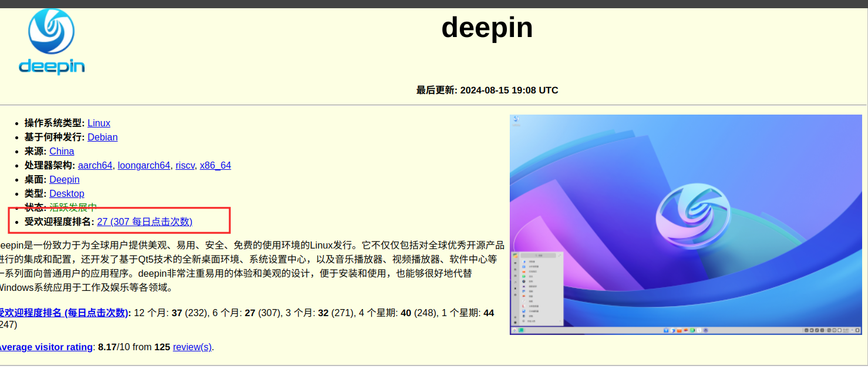The image size is (868, 379).
Task: Open the Desktop category link
Action: coord(67,193)
